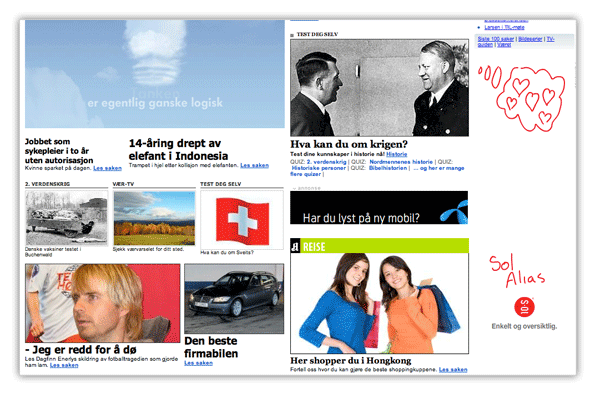Click the 'Enkelt og oversiktlig.' ad text
595x395 pixels.
click(524, 326)
